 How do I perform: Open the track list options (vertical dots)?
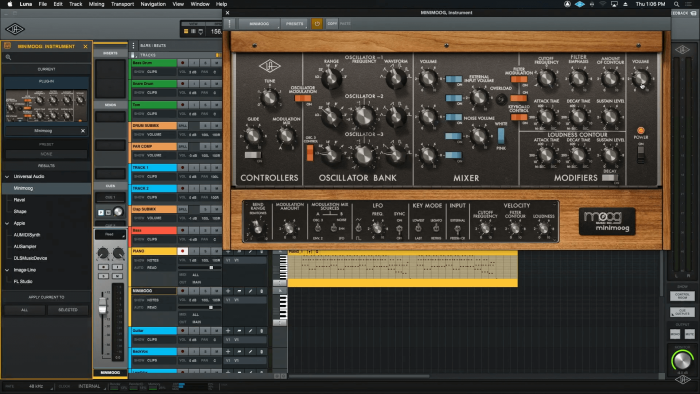tap(133, 46)
